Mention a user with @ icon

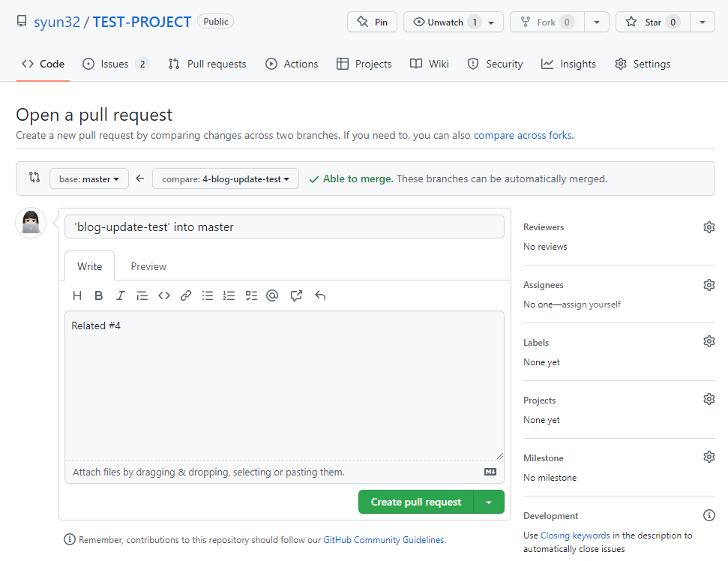272,295
